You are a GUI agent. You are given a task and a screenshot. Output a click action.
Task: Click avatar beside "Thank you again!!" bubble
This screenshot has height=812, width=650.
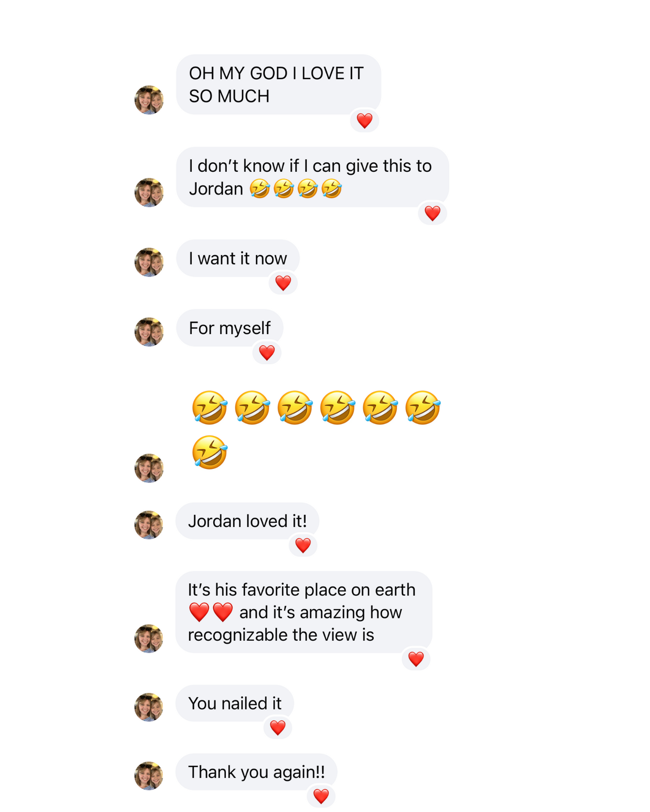pos(149,776)
